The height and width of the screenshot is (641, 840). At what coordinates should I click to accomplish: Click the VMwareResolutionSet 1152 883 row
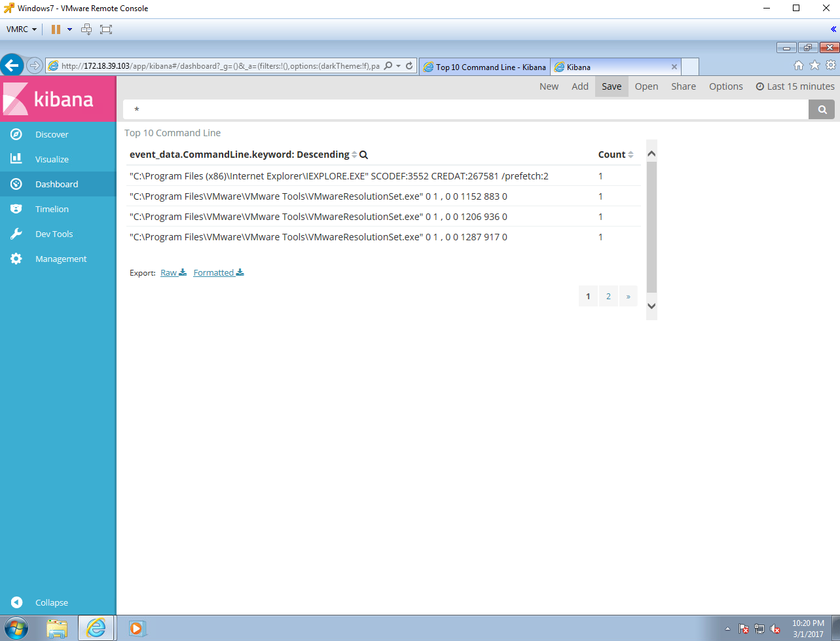point(384,196)
